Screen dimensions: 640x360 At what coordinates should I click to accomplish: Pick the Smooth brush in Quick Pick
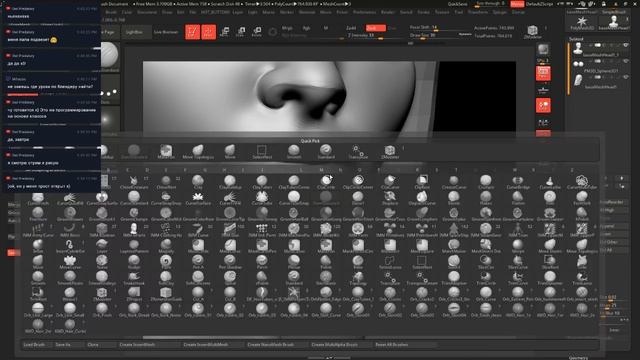(x=293, y=151)
